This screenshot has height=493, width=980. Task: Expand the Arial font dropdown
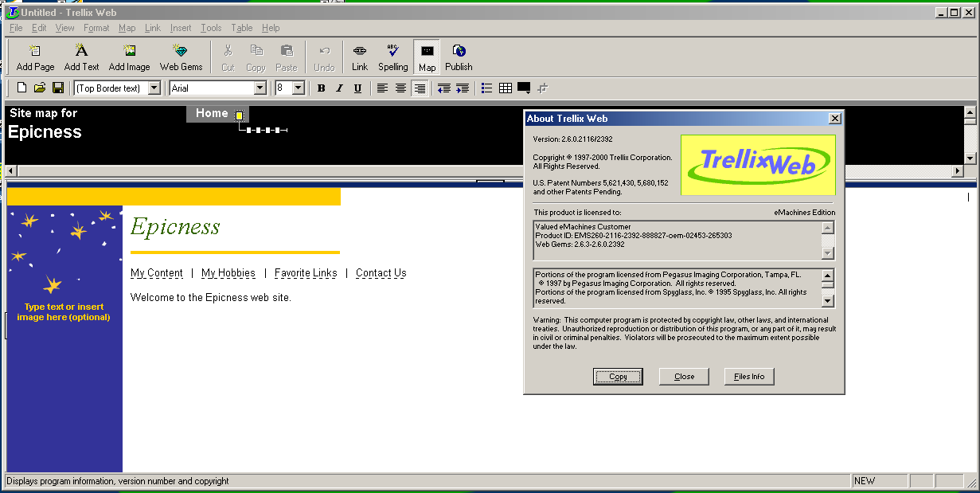pos(260,88)
